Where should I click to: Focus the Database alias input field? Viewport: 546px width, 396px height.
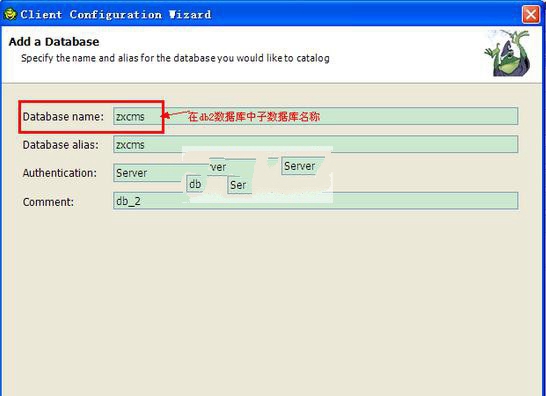tap(315, 145)
